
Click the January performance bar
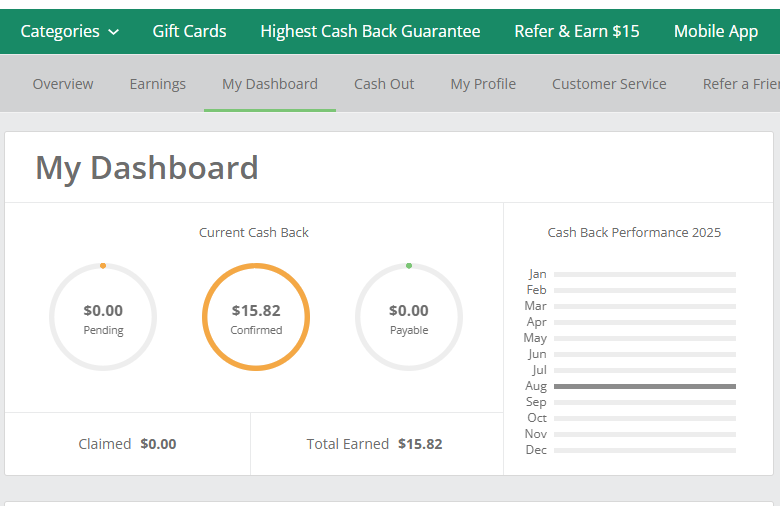644,274
